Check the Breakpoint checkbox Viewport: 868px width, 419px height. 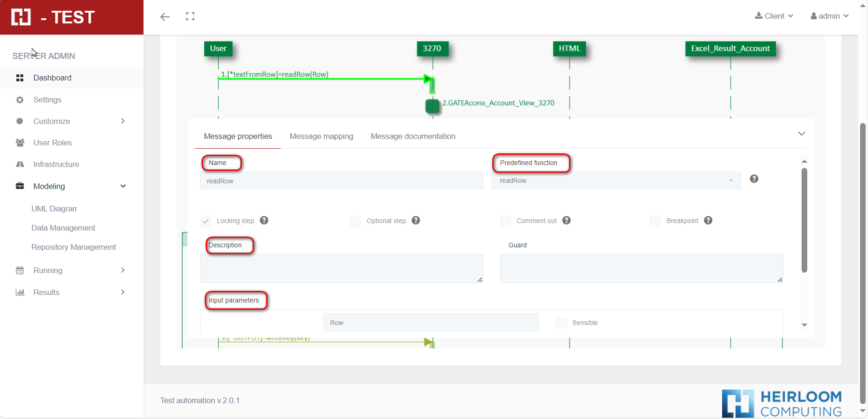(655, 221)
